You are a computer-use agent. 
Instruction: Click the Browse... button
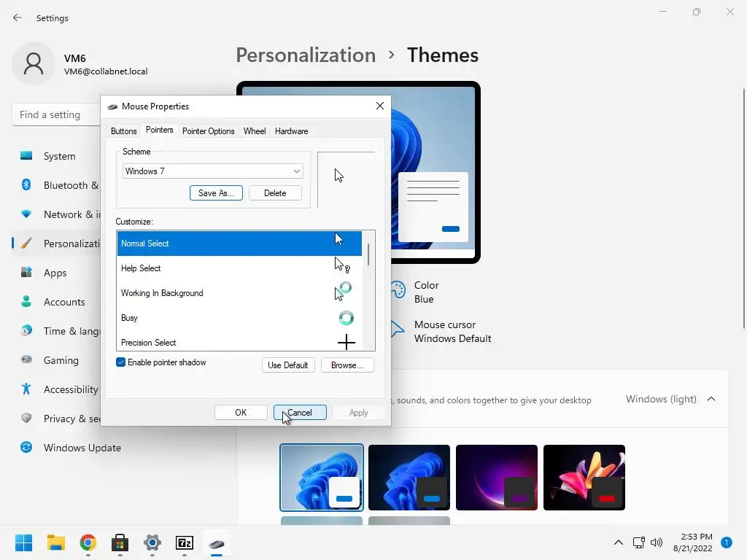[x=347, y=365]
